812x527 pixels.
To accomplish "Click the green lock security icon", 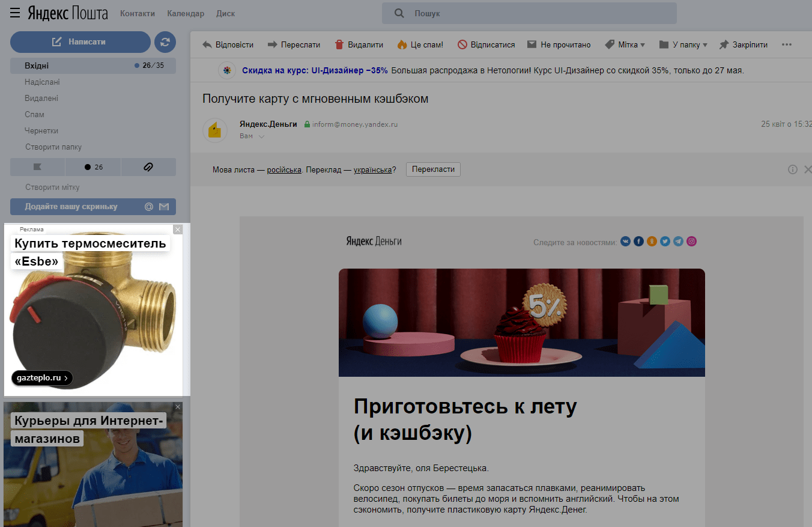I will coord(308,124).
